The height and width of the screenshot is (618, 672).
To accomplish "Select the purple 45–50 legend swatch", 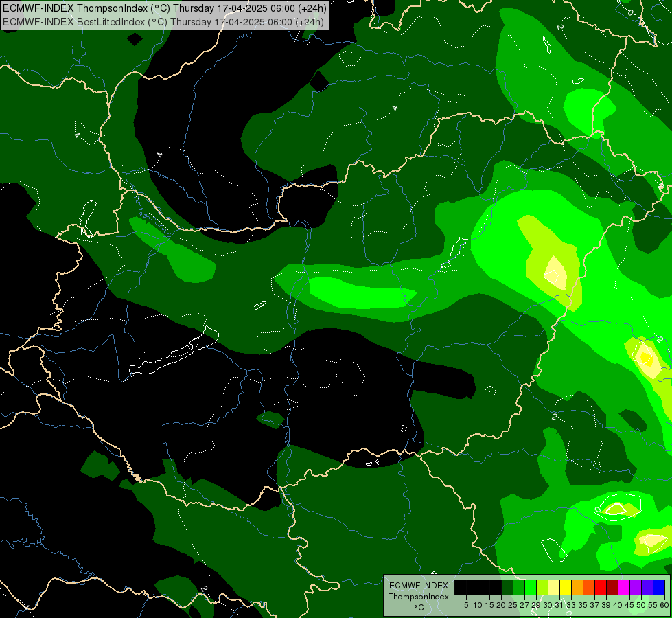I will click(x=636, y=587).
